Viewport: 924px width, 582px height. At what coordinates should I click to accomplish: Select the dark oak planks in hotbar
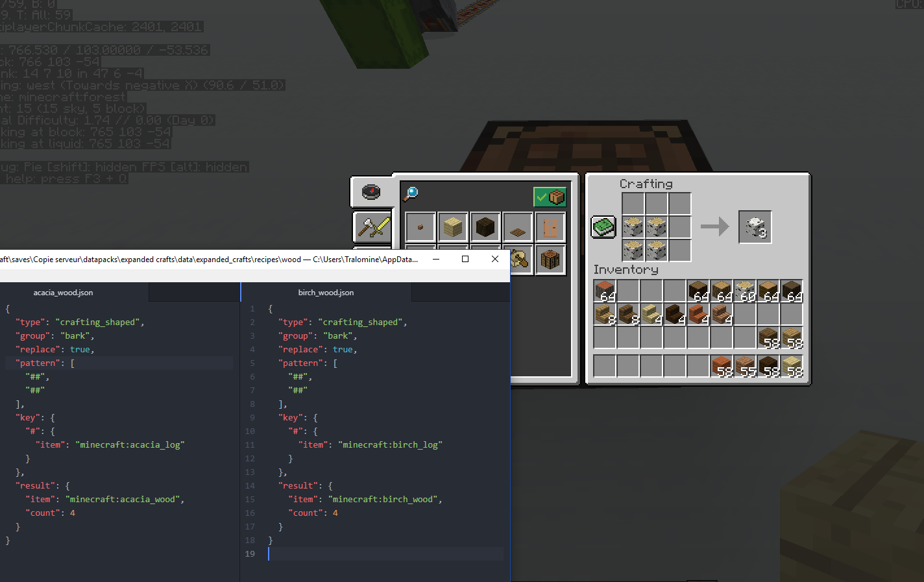point(768,366)
